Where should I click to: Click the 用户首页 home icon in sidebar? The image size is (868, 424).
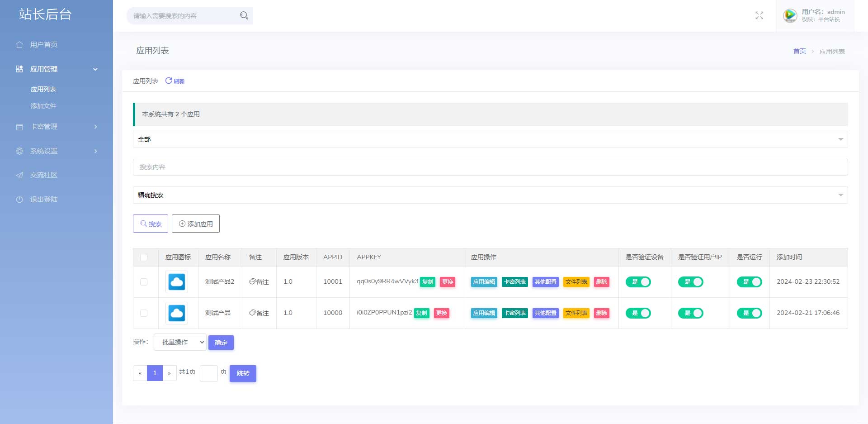19,45
